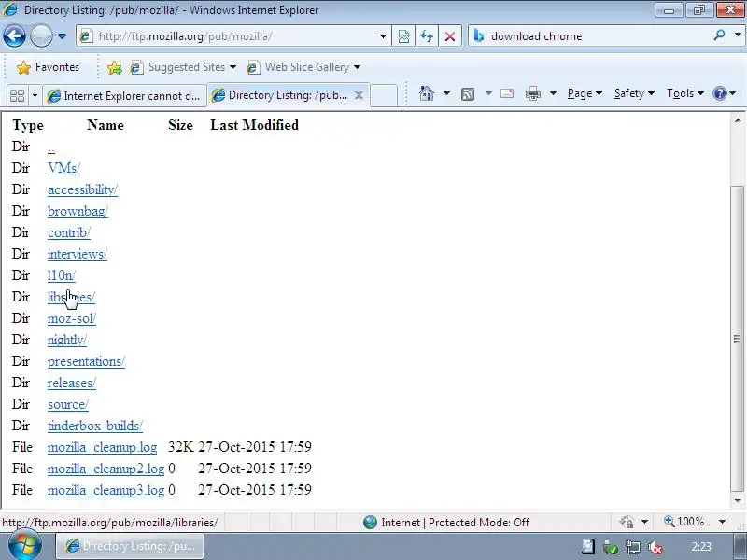Click the Back navigation button

14,35
